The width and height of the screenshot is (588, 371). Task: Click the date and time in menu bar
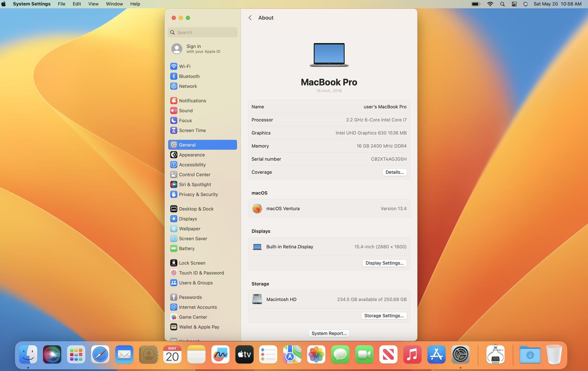coord(557,4)
